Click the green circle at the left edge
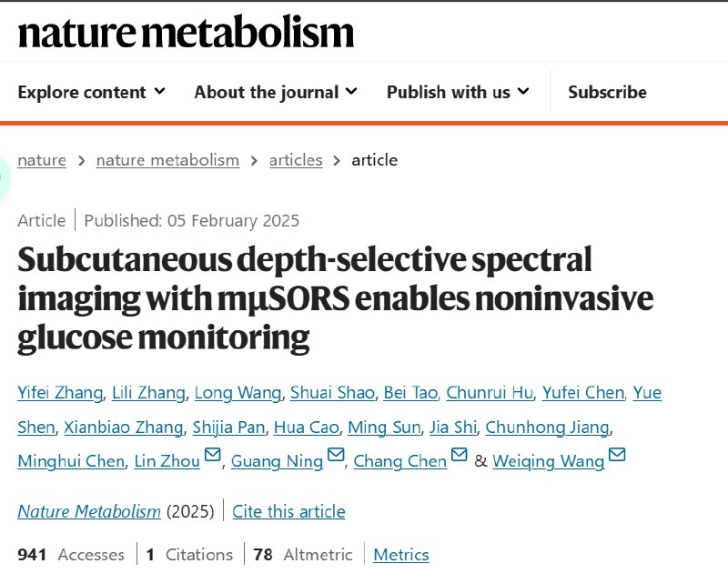Image resolution: width=728 pixels, height=584 pixels. [5, 174]
